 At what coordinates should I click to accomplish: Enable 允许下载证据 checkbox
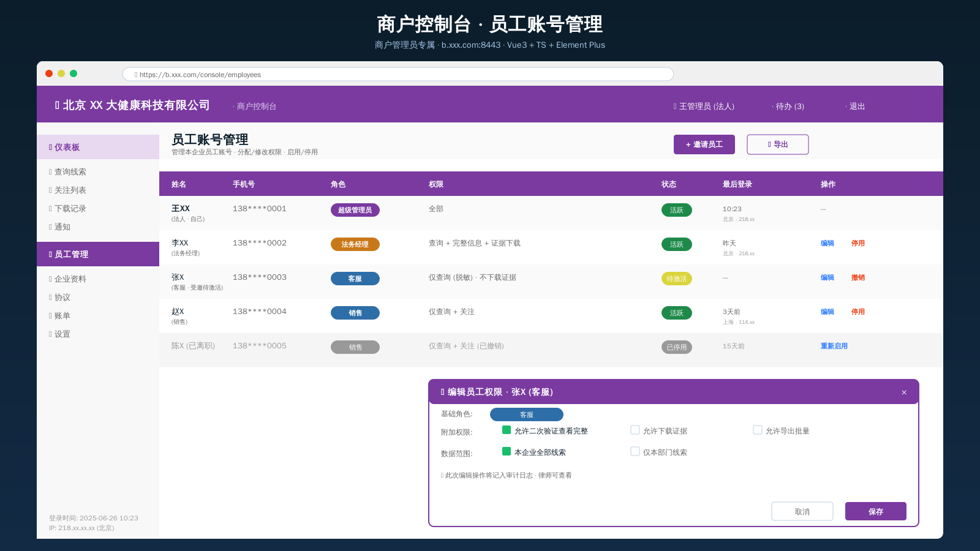tap(635, 430)
